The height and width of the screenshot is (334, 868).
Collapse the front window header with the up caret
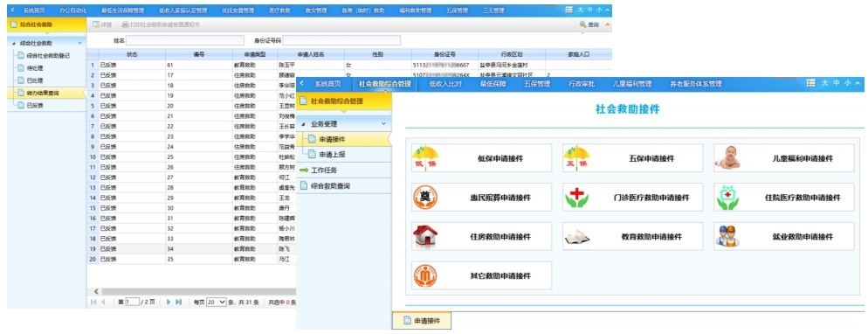tap(858, 83)
